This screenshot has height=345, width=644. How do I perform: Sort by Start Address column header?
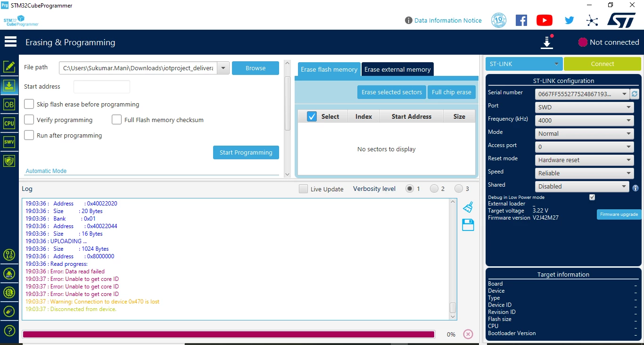411,116
